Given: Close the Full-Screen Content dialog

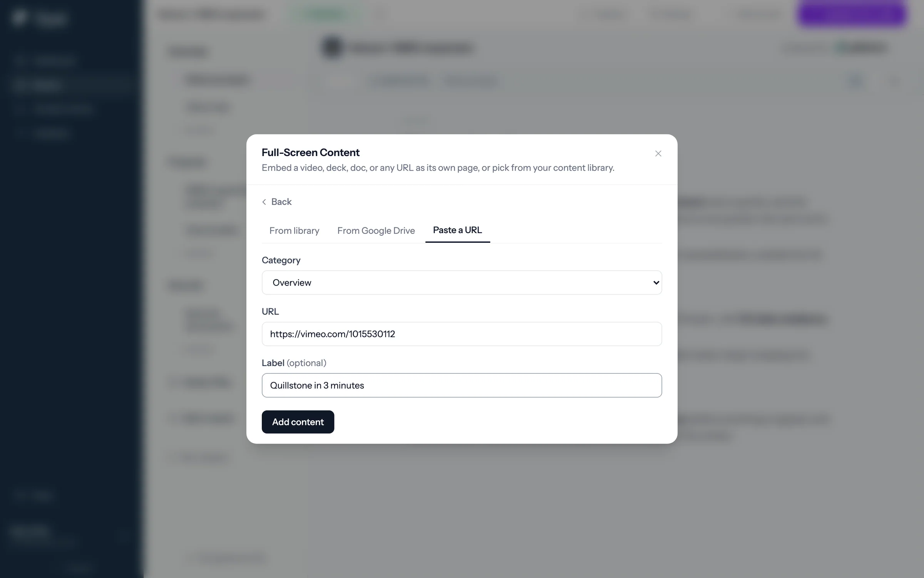Looking at the screenshot, I should click(x=658, y=153).
